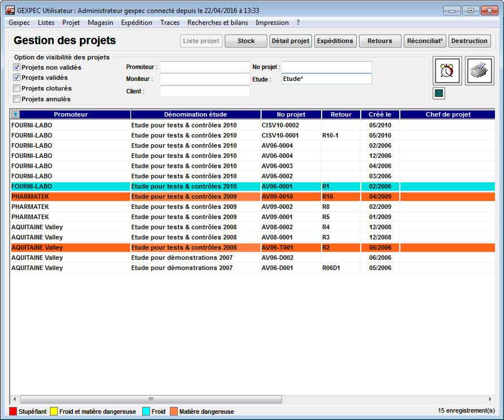Sort by No projet column header
This screenshot has height=420, width=504.
(x=291, y=114)
